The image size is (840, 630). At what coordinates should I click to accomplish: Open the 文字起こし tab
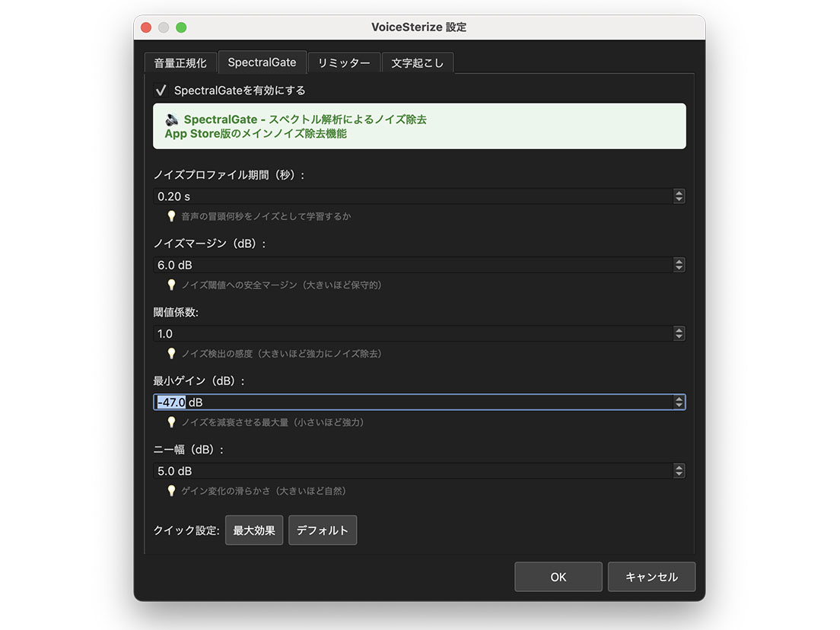(x=418, y=62)
